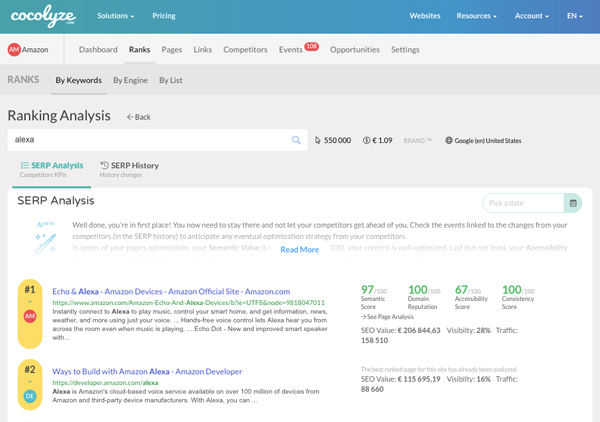
Task: Open Ways to Build with Amazon Alexa result
Action: click(147, 371)
